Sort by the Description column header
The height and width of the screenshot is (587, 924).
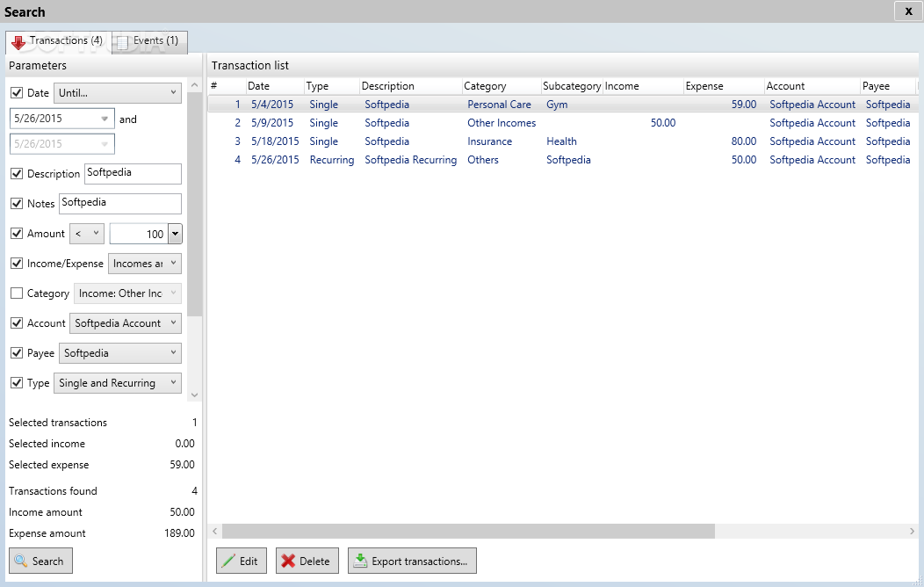[411, 86]
